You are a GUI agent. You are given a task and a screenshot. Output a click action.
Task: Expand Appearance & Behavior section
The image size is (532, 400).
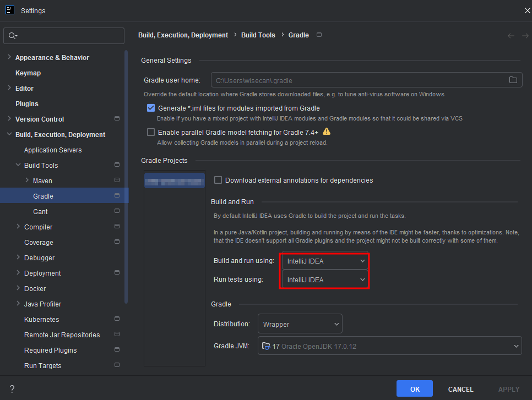pos(9,57)
